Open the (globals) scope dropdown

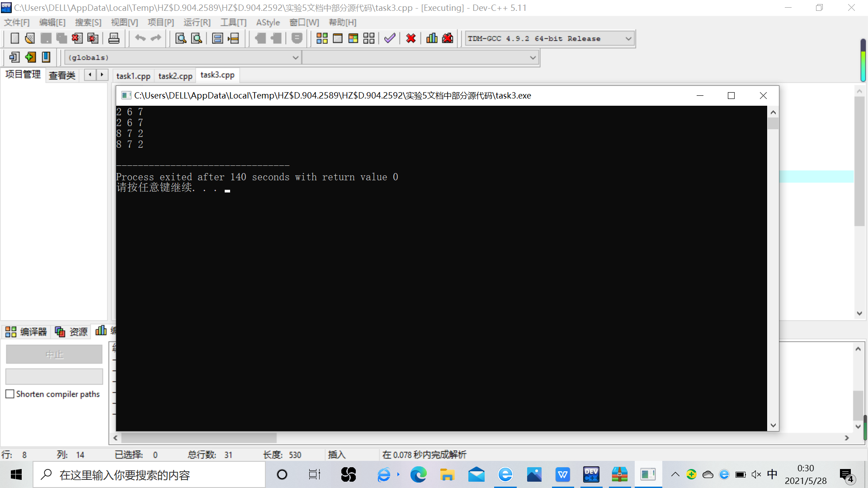(x=295, y=58)
